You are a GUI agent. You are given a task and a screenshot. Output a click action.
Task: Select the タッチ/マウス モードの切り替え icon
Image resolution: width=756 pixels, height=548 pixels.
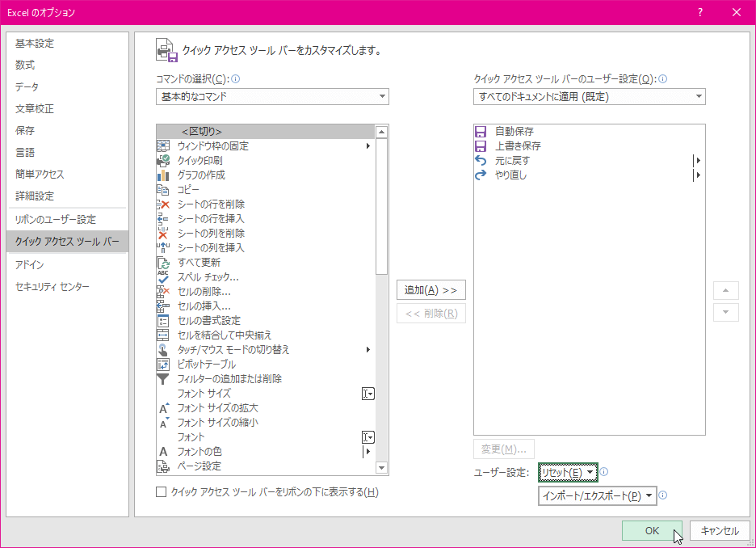pyautogui.click(x=163, y=350)
